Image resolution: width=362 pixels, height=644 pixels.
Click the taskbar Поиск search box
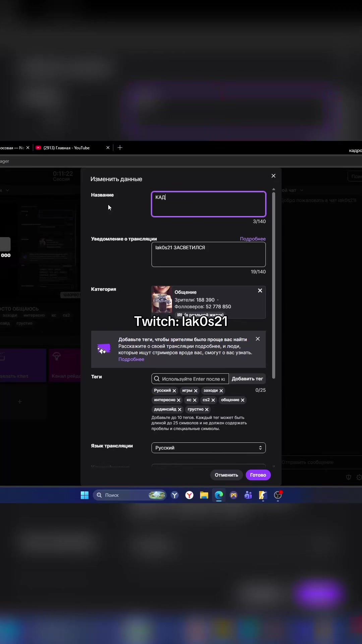coord(130,495)
